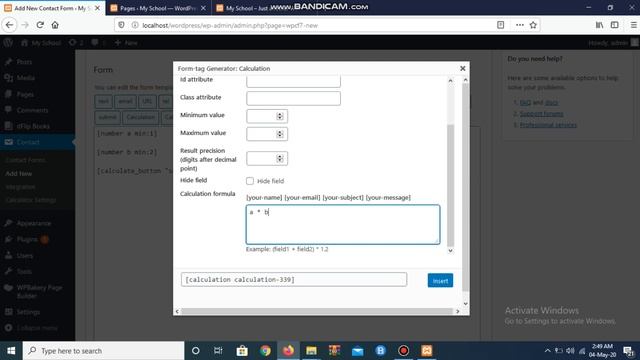The width and height of the screenshot is (640, 360).
Task: Launch Microsoft Store from the taskbar
Action: 242,351
